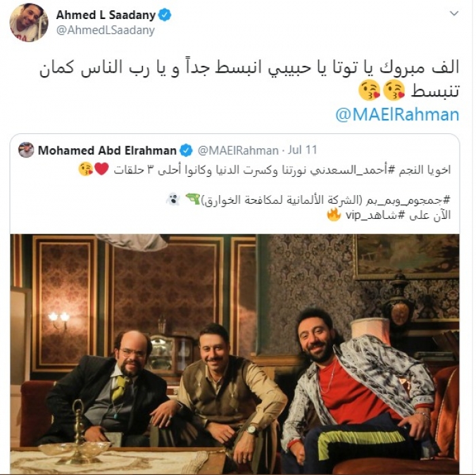Click the quoted tweet's @MAElRahman handle
Image resolution: width=476 pixels, height=475 pixels.
238,150
